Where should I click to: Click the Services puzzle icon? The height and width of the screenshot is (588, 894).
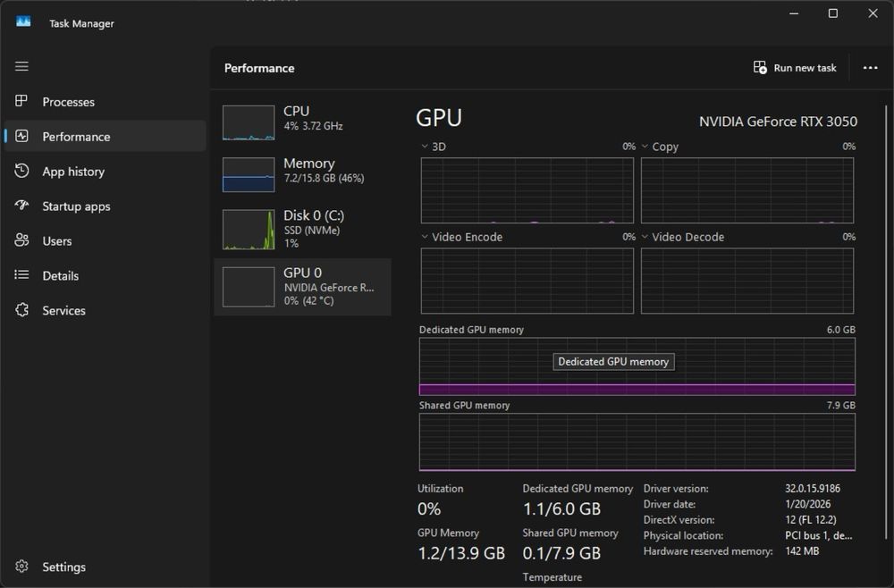[x=21, y=310]
